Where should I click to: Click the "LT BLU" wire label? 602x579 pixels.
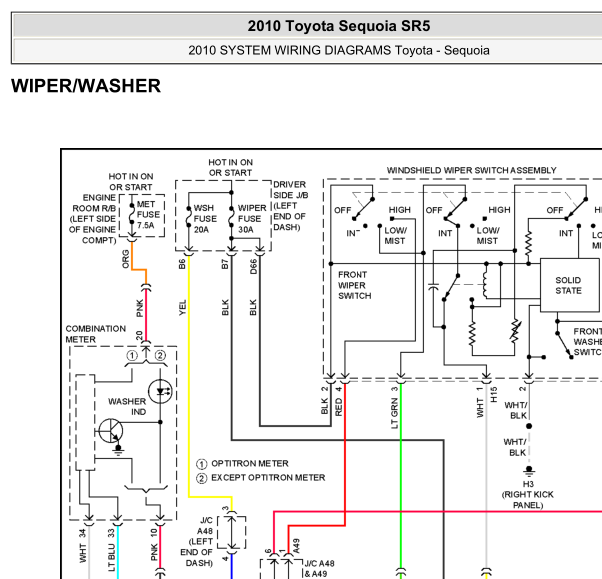click(x=111, y=557)
